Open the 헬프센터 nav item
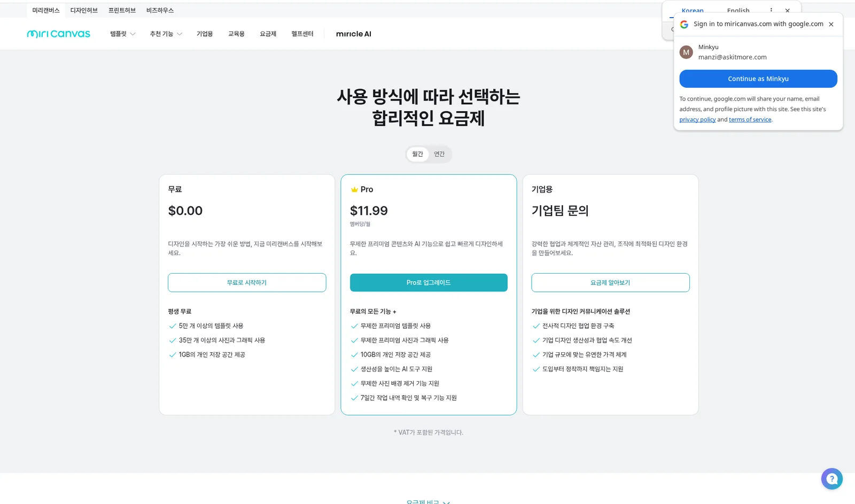 [x=302, y=34]
